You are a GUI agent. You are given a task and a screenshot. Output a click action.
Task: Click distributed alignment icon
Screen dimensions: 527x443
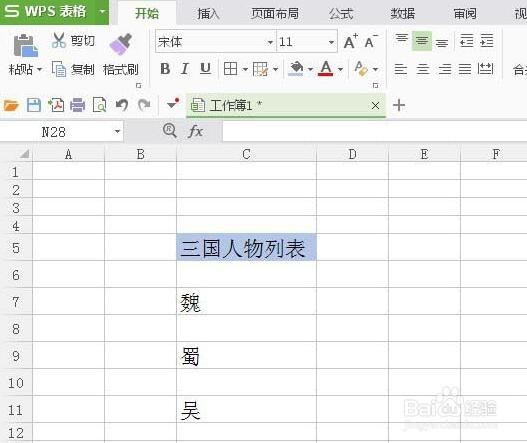coord(485,69)
